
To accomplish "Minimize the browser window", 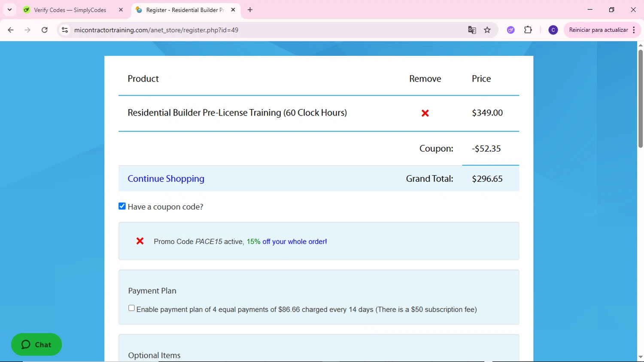I will coord(590,9).
